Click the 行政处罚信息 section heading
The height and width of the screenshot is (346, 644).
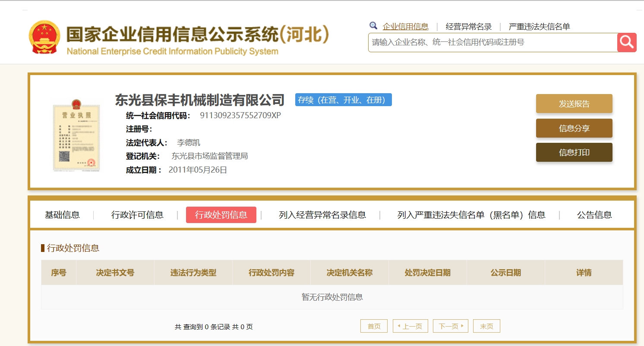click(x=73, y=248)
